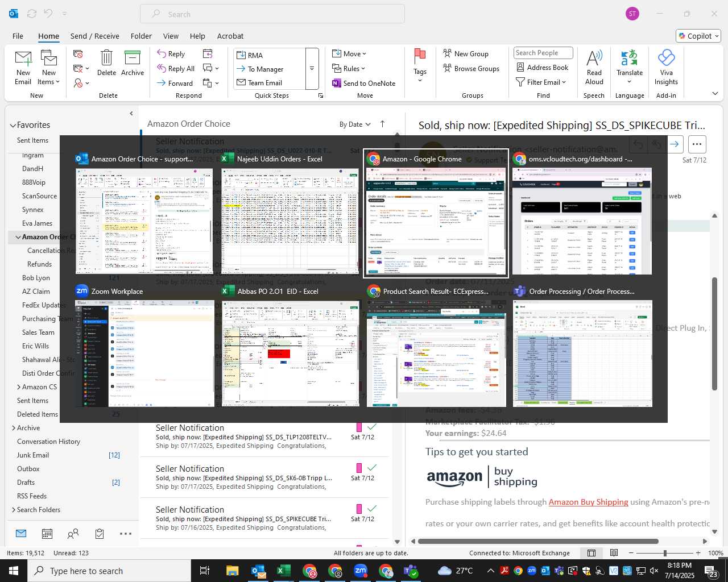This screenshot has height=582, width=728.
Task: Open the Filter Email dropdown
Action: point(541,82)
